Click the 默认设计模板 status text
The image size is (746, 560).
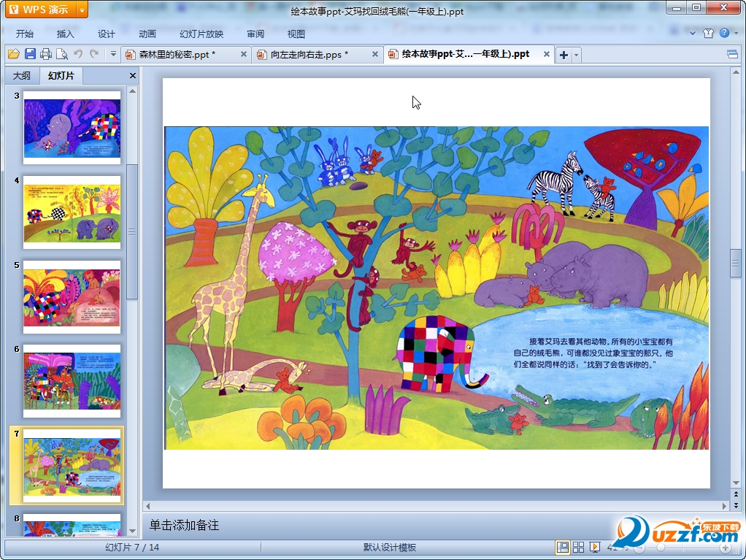(x=390, y=547)
